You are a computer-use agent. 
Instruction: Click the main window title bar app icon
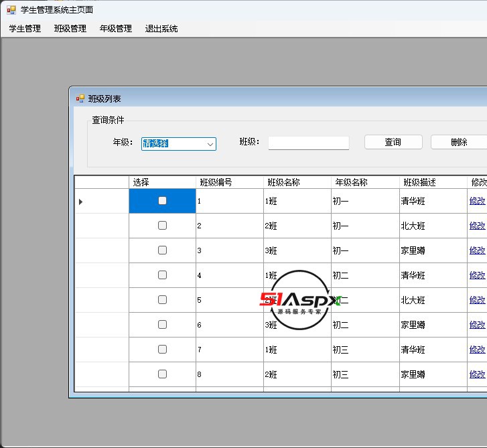tap(11, 10)
